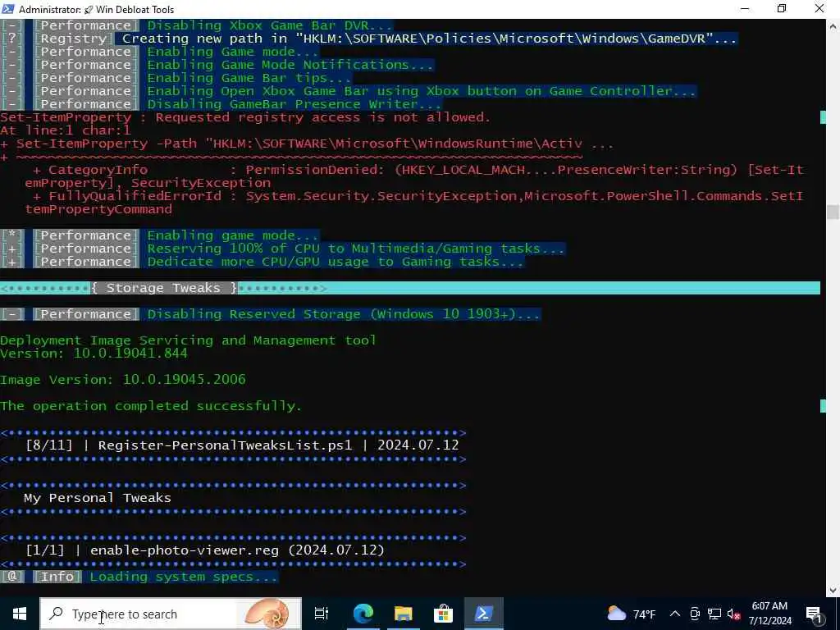
Task: Click the Task View taskbar icon
Action: 322,614
